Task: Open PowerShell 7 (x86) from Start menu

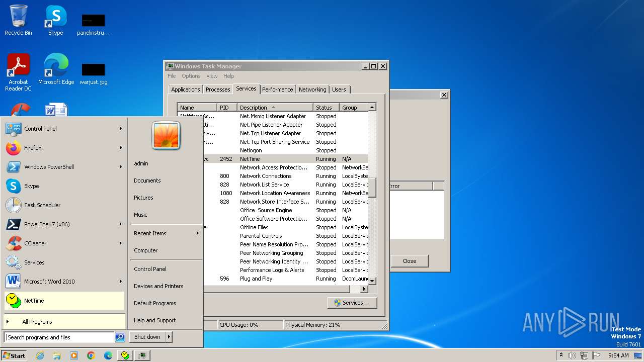Action: (x=64, y=224)
